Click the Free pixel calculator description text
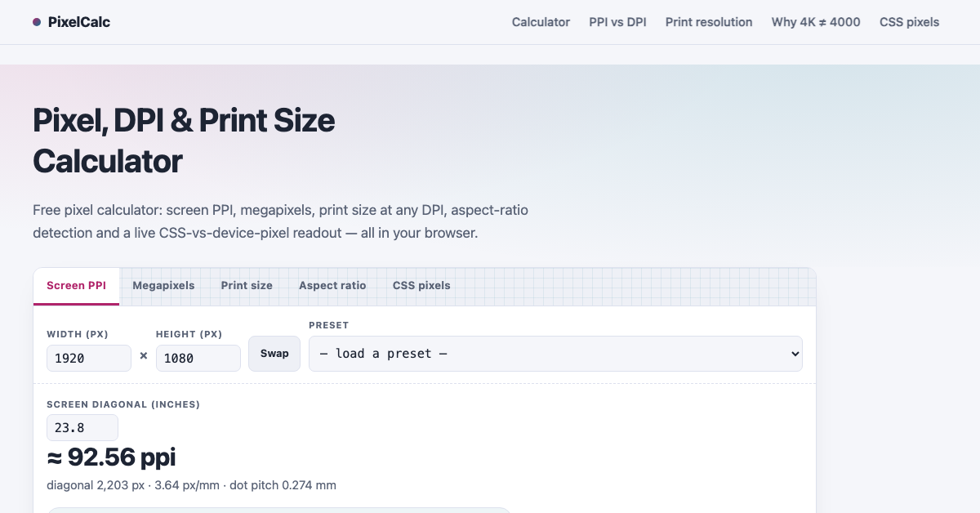 pos(281,221)
